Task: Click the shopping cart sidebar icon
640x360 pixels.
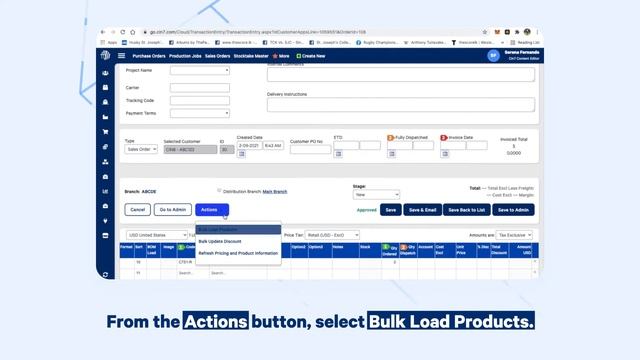Action: pos(105,132)
